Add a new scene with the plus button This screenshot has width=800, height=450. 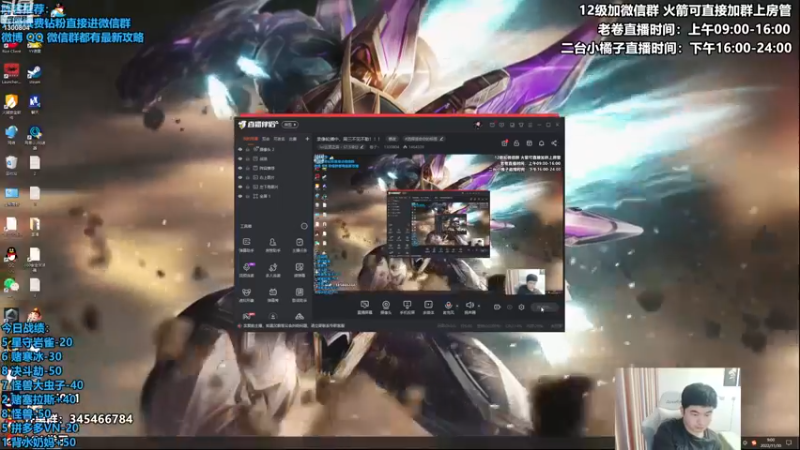[307, 139]
